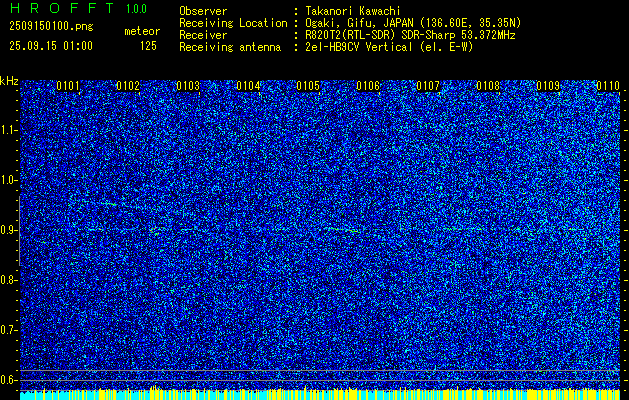Click time marker 0103
Image resolution: width=629 pixels, height=400 pixels.
pos(188,86)
